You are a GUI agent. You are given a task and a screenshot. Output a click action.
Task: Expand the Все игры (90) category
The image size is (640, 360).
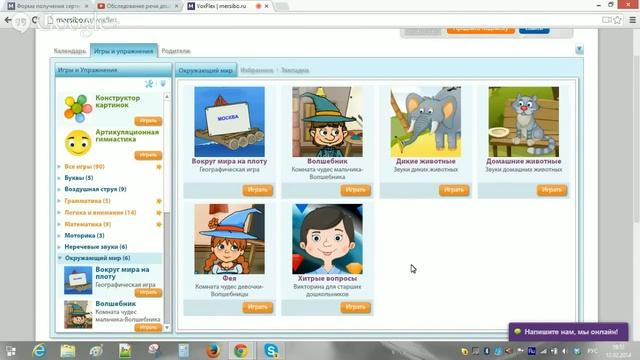click(84, 167)
